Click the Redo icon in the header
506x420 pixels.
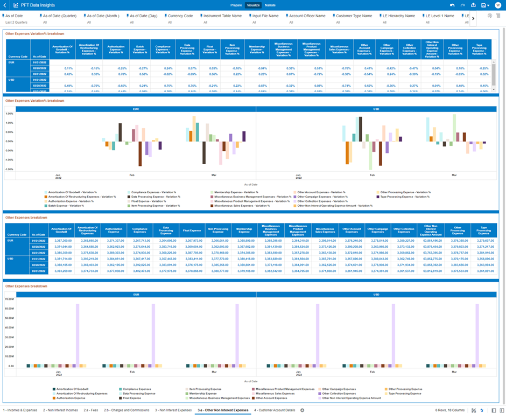coord(463,5)
